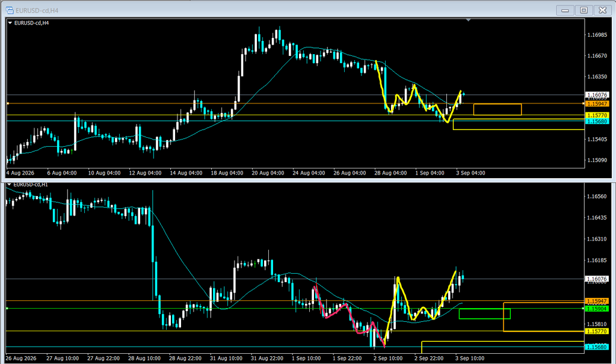Click the orange line's left anchor point in H4
The image size is (616, 364).
coord(7,103)
